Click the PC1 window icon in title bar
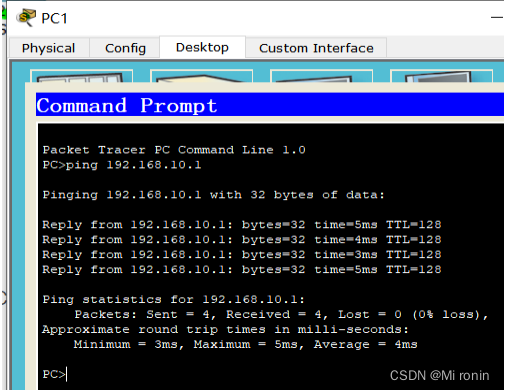Screen dimensions: 505x391 click(26, 17)
